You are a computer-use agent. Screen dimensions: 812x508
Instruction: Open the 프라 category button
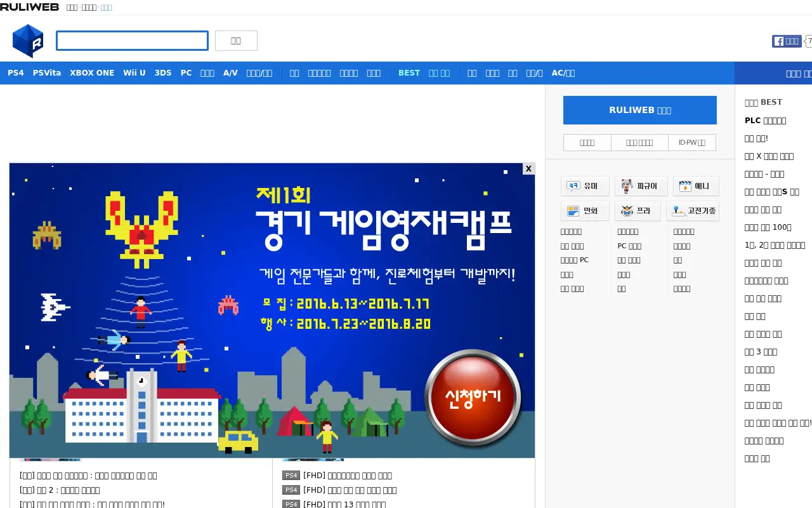point(638,211)
